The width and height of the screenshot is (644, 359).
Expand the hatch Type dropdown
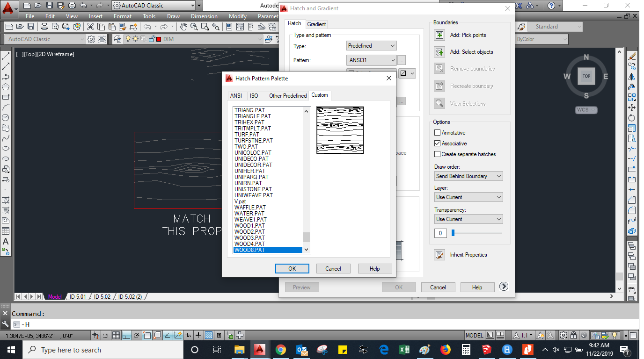point(372,46)
